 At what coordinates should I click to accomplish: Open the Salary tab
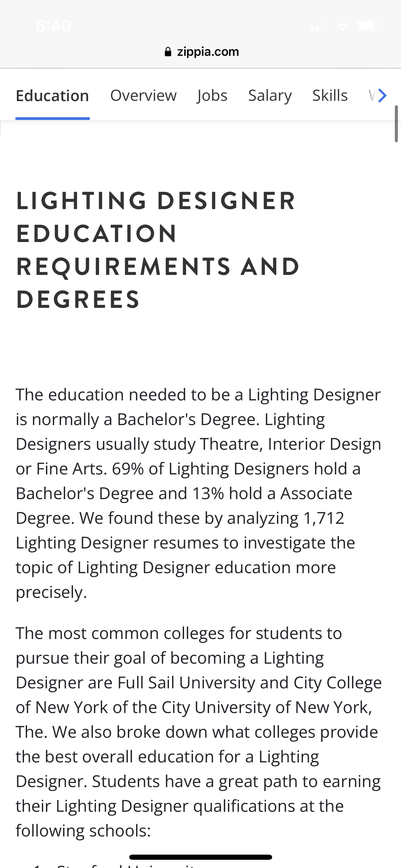coord(270,96)
